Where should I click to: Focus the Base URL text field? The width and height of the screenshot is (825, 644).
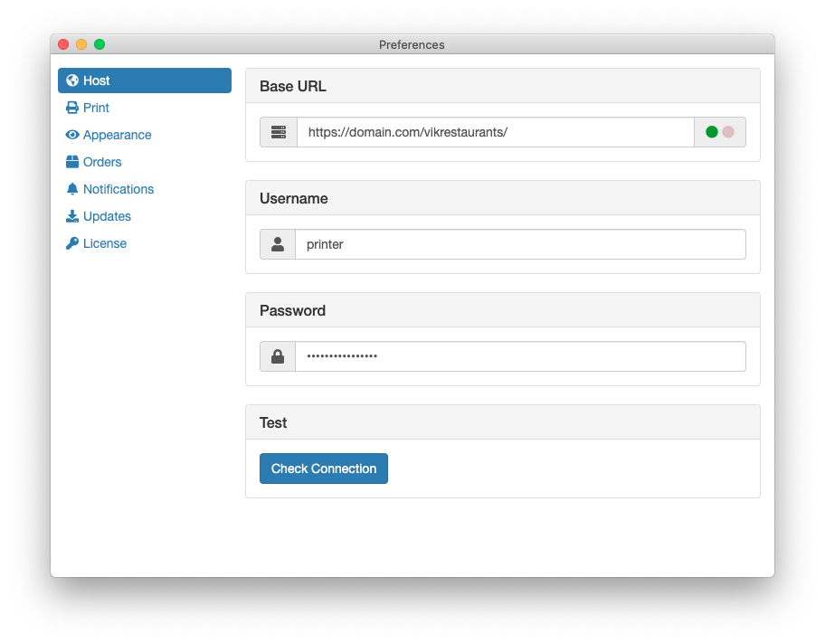pos(495,132)
